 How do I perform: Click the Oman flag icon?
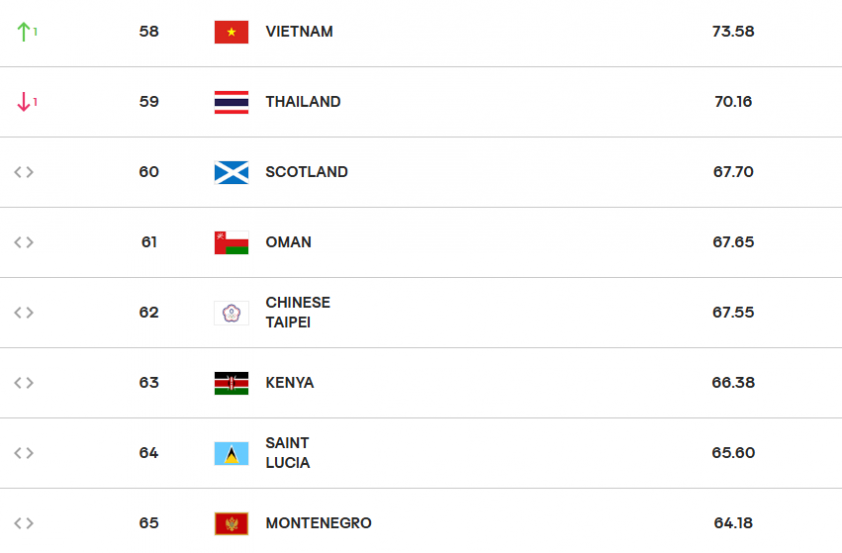pos(231,243)
